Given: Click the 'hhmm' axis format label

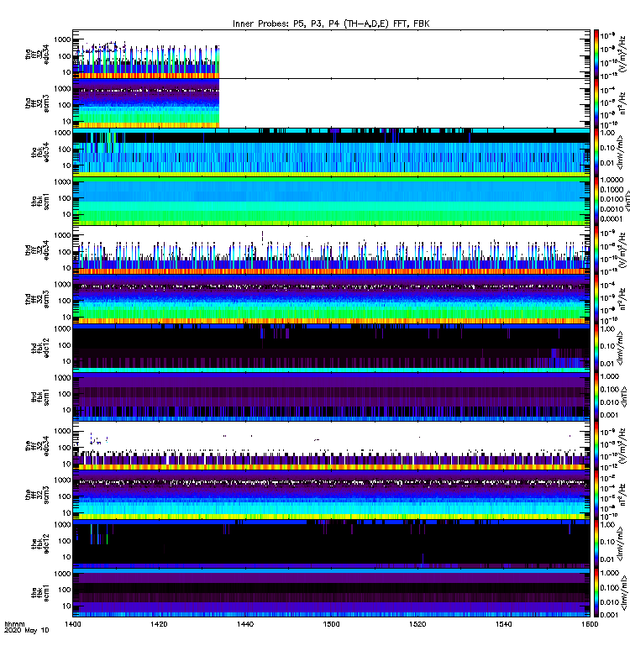Looking at the screenshot, I should pos(14,624).
